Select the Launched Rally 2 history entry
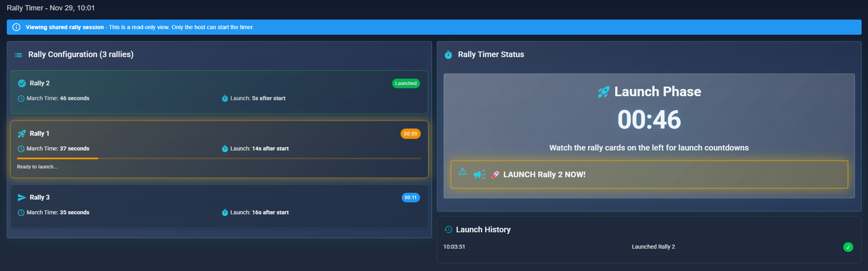 tap(653, 247)
